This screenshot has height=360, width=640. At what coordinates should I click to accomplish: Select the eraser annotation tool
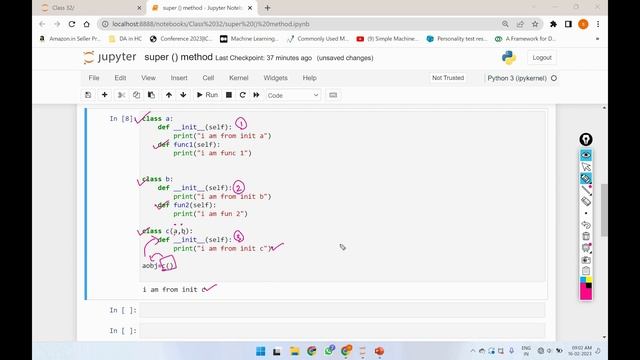(x=586, y=201)
